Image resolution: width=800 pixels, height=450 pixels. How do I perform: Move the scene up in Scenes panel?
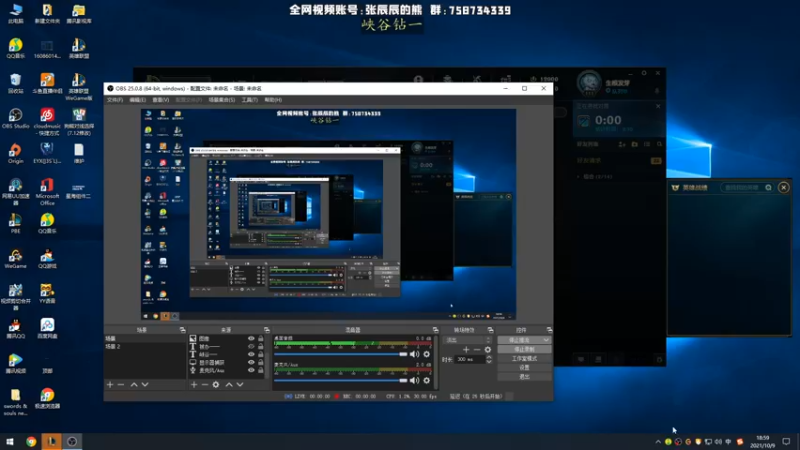pos(134,385)
